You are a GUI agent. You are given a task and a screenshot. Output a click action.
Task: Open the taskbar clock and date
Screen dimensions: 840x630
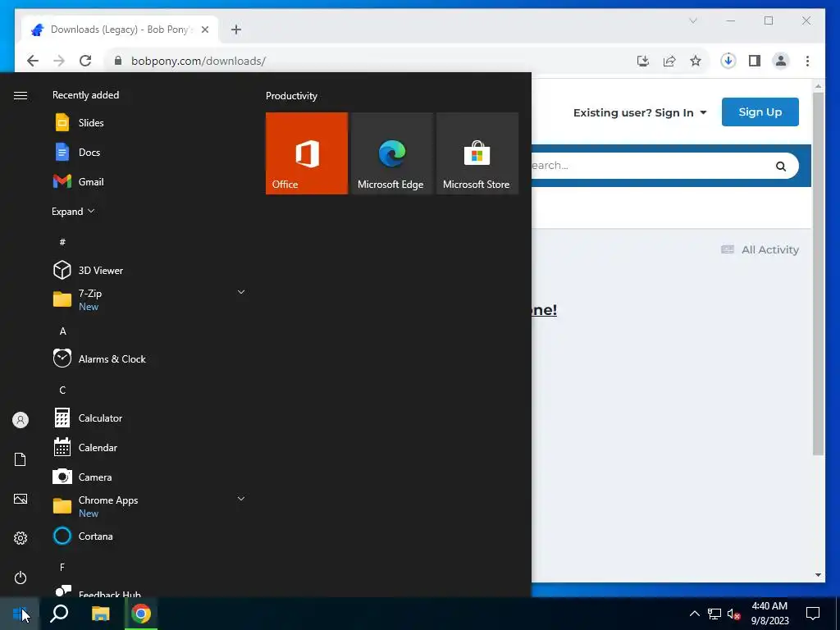(769, 614)
